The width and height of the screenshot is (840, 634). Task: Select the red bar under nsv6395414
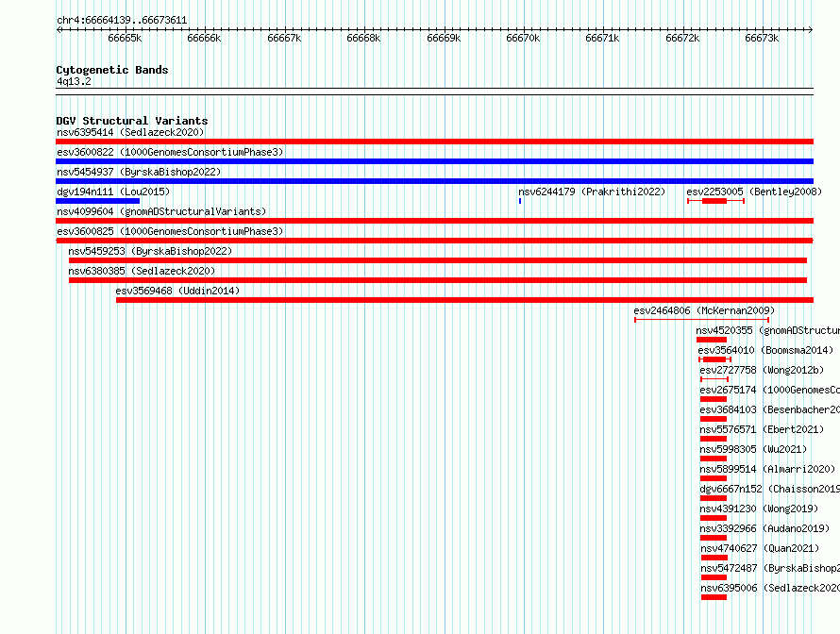coord(434,142)
